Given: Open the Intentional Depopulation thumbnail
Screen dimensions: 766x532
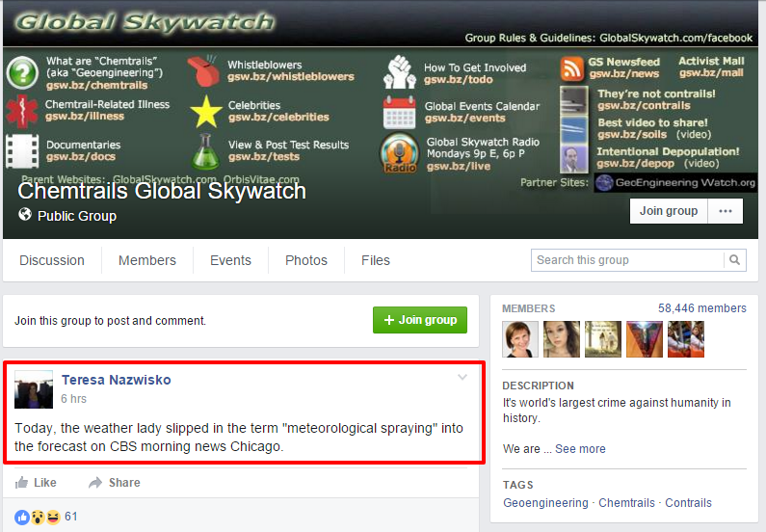Looking at the screenshot, I should (574, 159).
